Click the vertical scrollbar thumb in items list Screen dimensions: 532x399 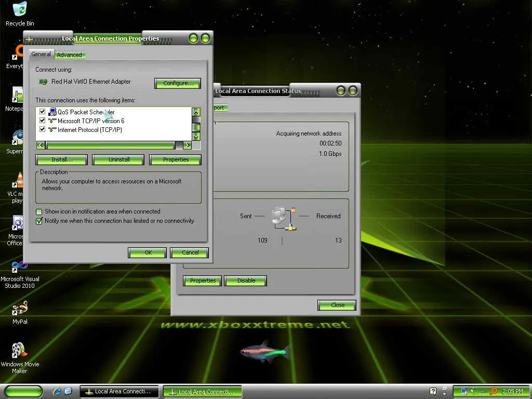point(196,128)
